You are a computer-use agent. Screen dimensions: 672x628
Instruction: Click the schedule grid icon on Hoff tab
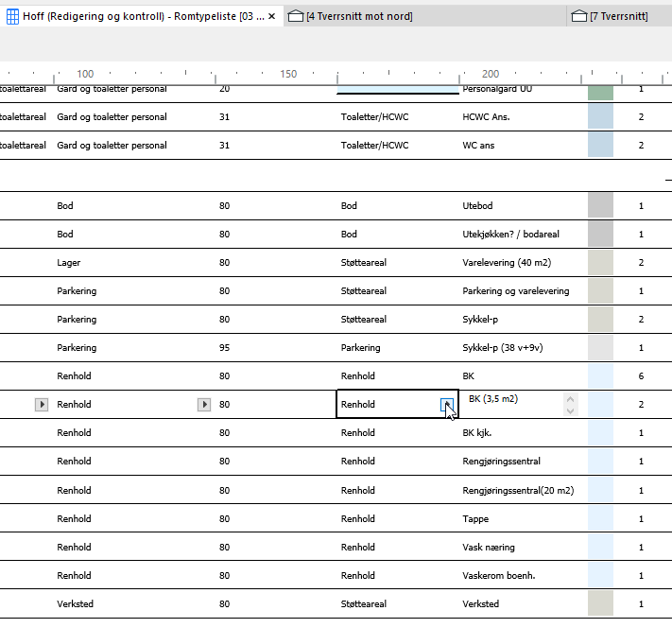[13, 16]
